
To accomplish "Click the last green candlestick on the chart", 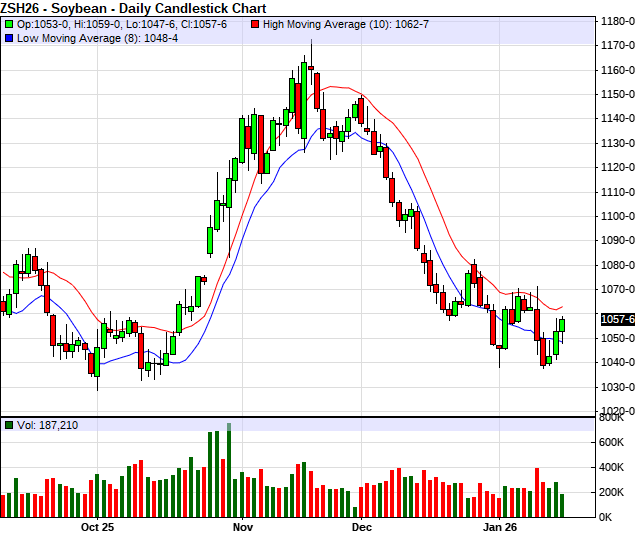I will (x=563, y=324).
